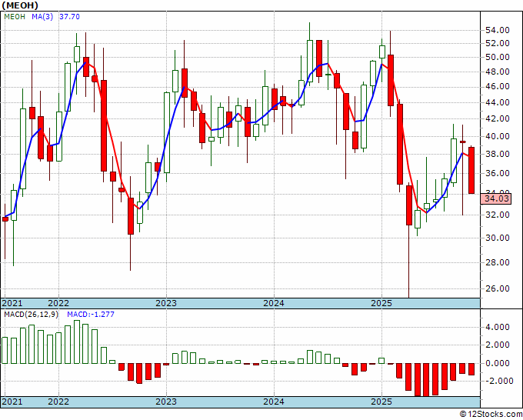Click 2021 on the MACD timeline
The height and width of the screenshot is (420, 523).
point(12,402)
